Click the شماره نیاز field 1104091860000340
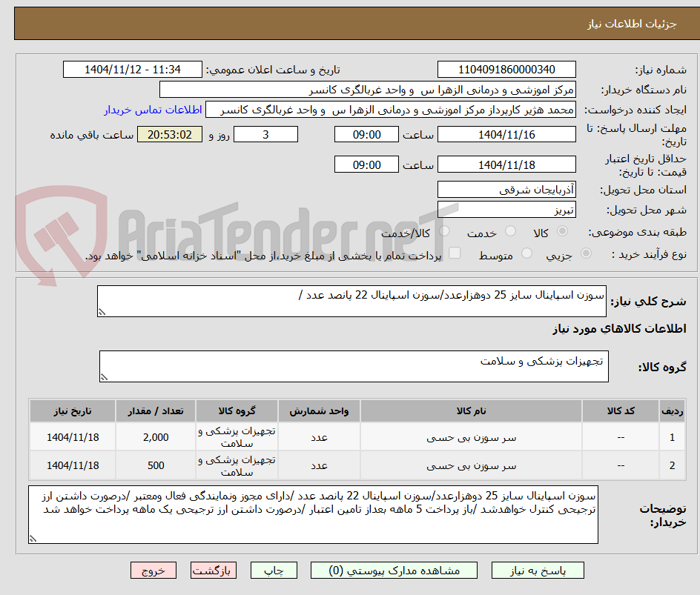Screen dimensions: 700x595 click(506, 70)
